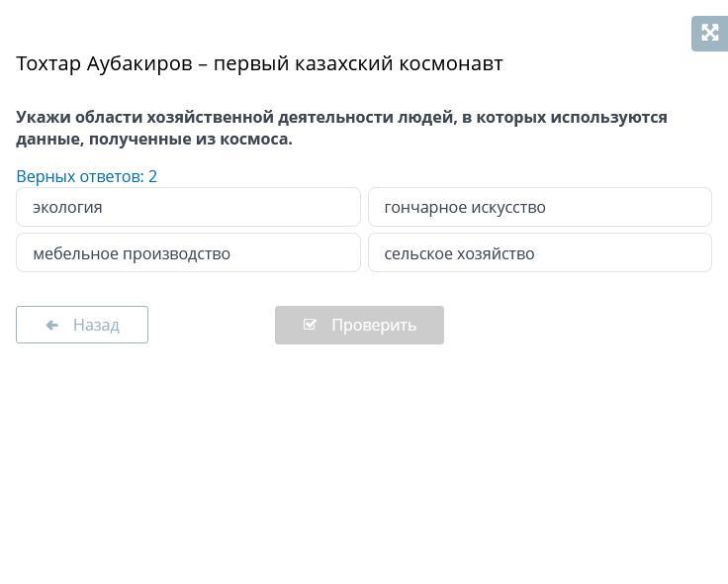Click the left arrow icon beside Назад

(x=52, y=325)
